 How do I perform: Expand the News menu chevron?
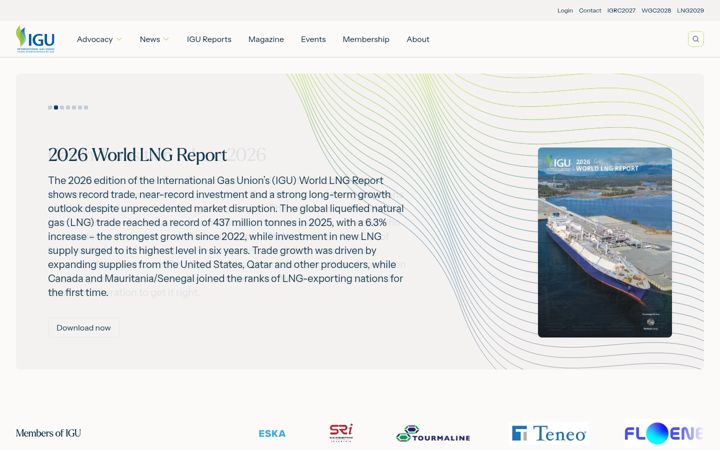166,39
